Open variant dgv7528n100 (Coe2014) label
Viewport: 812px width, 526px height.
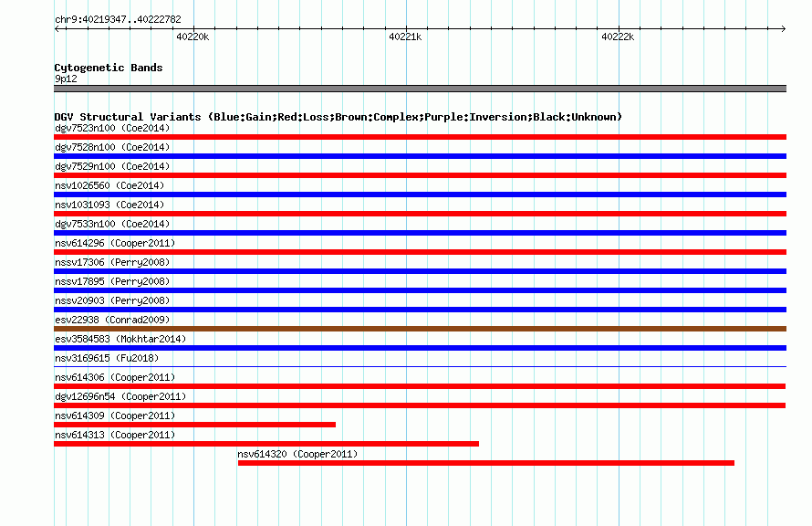[112, 147]
